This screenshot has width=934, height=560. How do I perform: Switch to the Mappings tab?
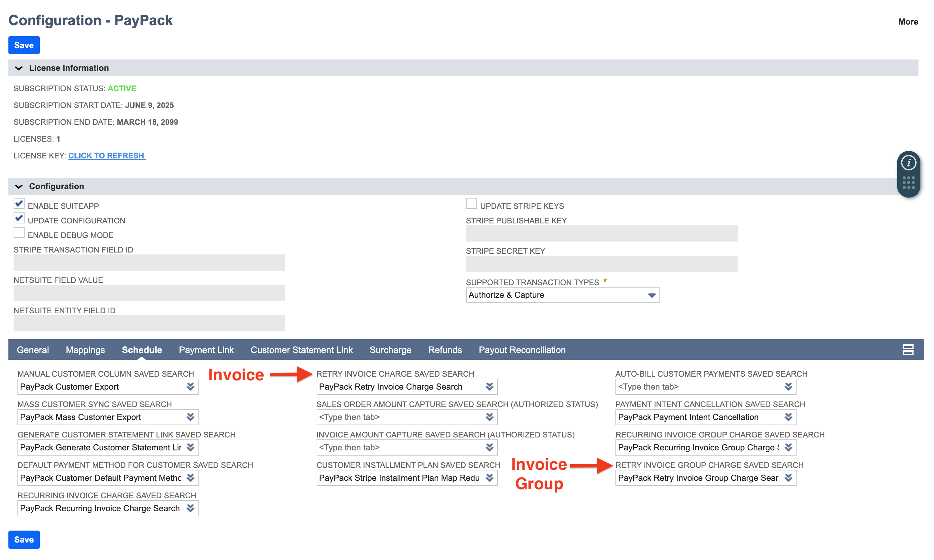(x=85, y=350)
